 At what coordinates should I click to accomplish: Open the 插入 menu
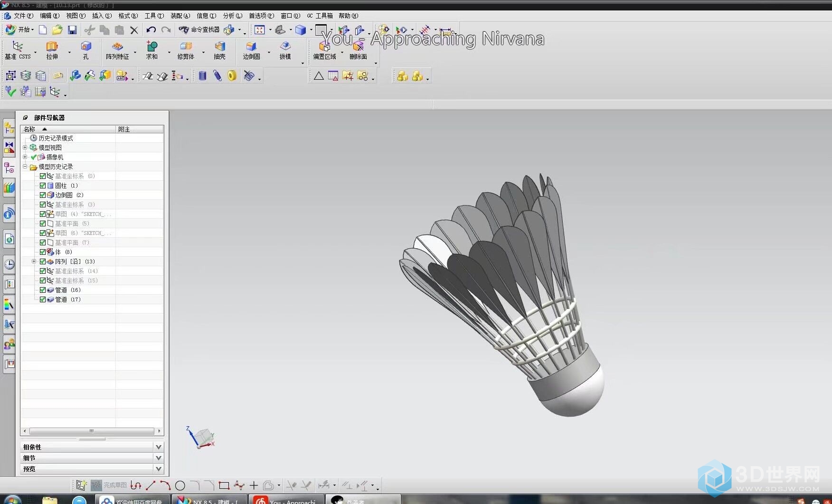click(x=102, y=16)
